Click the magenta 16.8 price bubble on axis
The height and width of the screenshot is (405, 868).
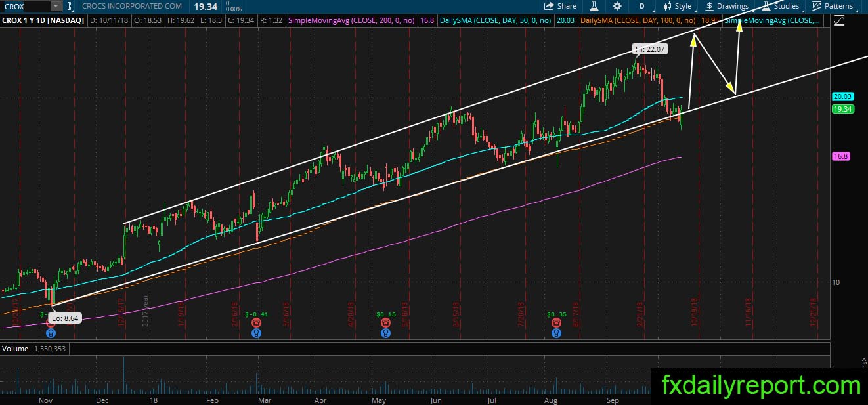[x=840, y=156]
